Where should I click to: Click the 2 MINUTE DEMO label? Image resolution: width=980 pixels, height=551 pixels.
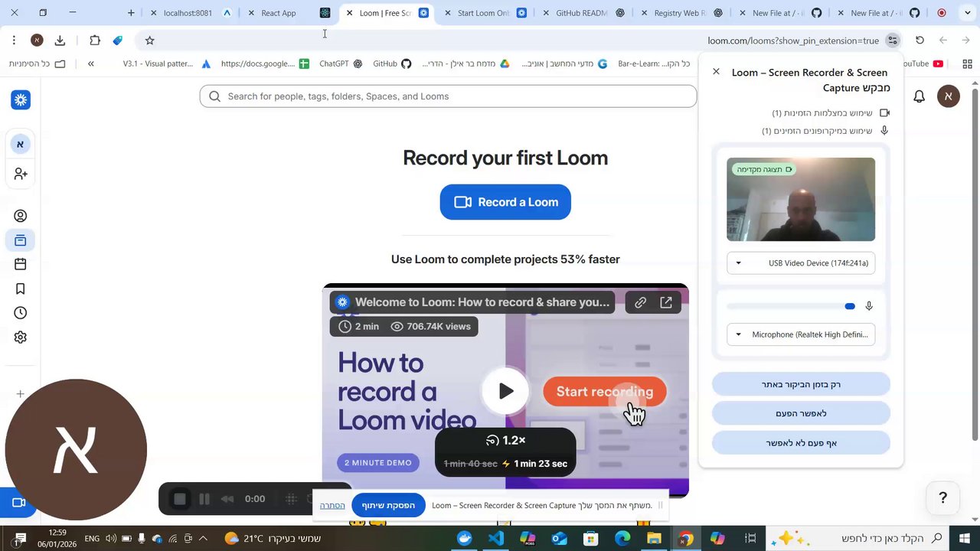377,463
